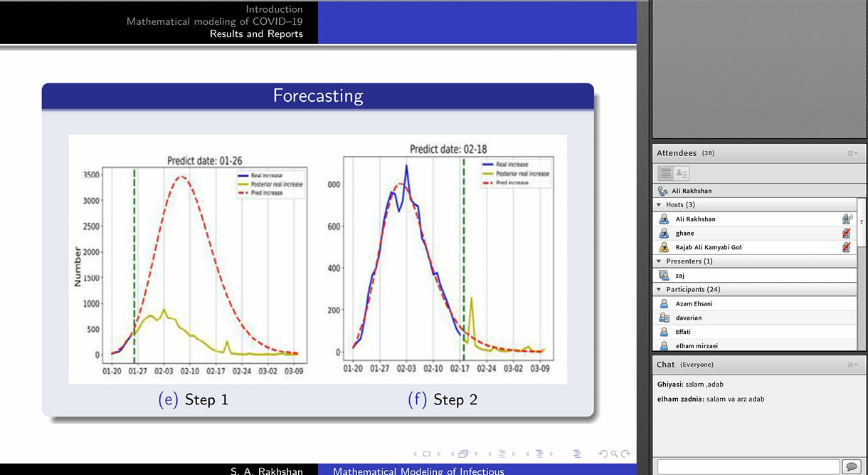
Task: Select presenter zaj in the list
Action: point(680,276)
